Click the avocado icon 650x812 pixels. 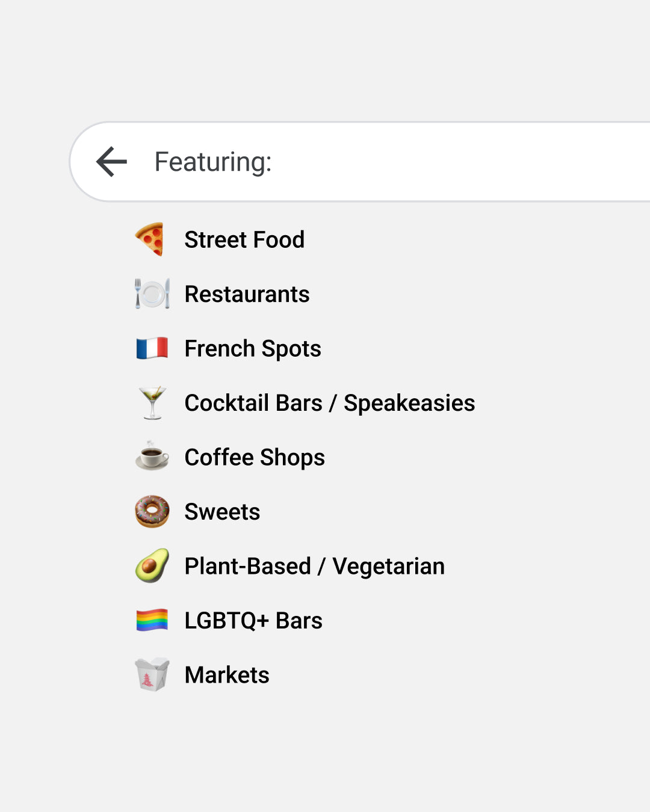click(152, 566)
